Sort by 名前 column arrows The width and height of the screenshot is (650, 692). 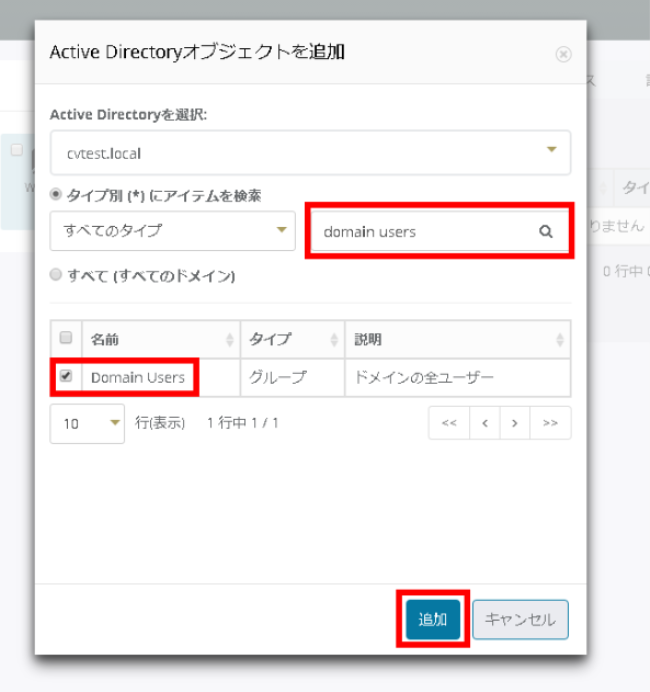[231, 340]
